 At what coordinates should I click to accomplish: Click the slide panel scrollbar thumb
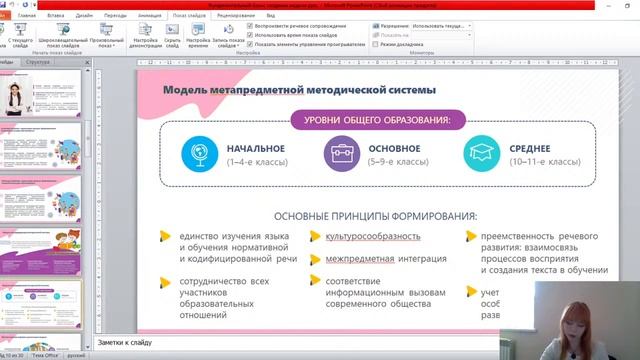coord(88,139)
